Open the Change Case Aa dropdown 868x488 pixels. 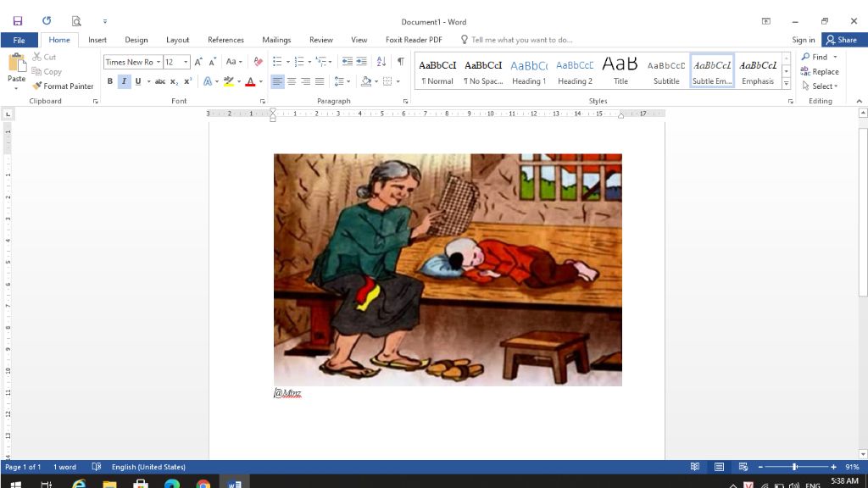234,62
